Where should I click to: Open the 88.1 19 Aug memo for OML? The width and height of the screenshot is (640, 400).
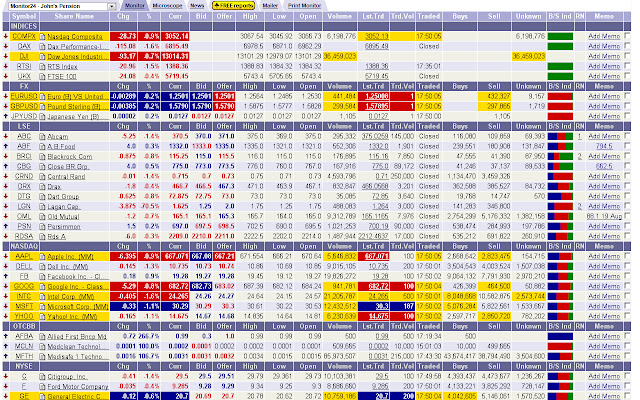point(604,216)
